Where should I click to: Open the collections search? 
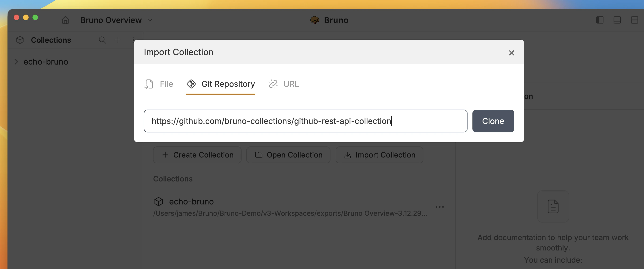102,40
